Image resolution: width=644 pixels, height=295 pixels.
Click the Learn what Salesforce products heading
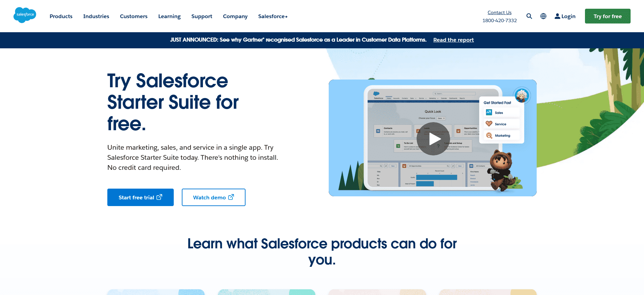pyautogui.click(x=322, y=252)
